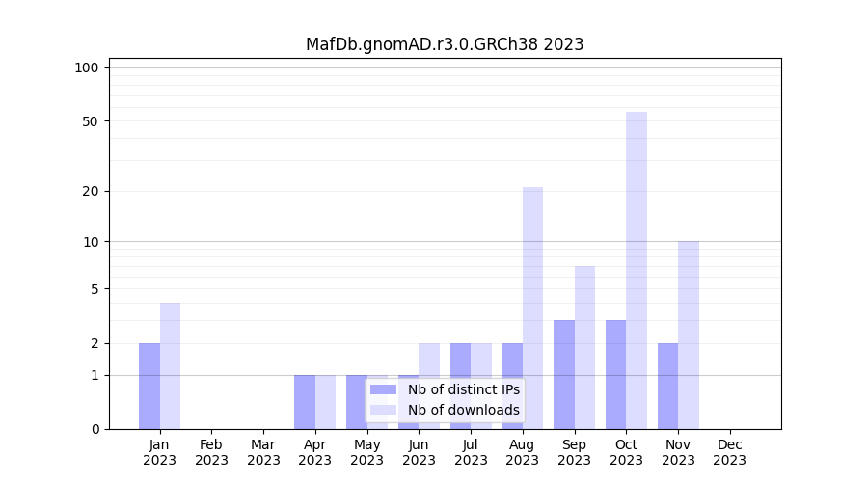Click the 'Nb of distinct IPs' legend color swatch
This screenshot has height=482, width=868.
pyautogui.click(x=383, y=389)
